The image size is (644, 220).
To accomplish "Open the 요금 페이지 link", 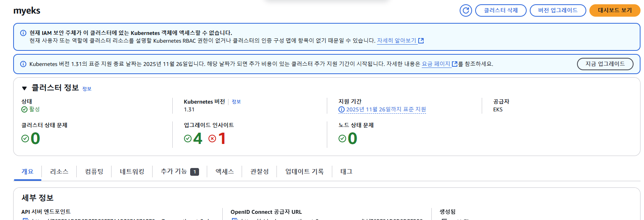I will point(436,64).
